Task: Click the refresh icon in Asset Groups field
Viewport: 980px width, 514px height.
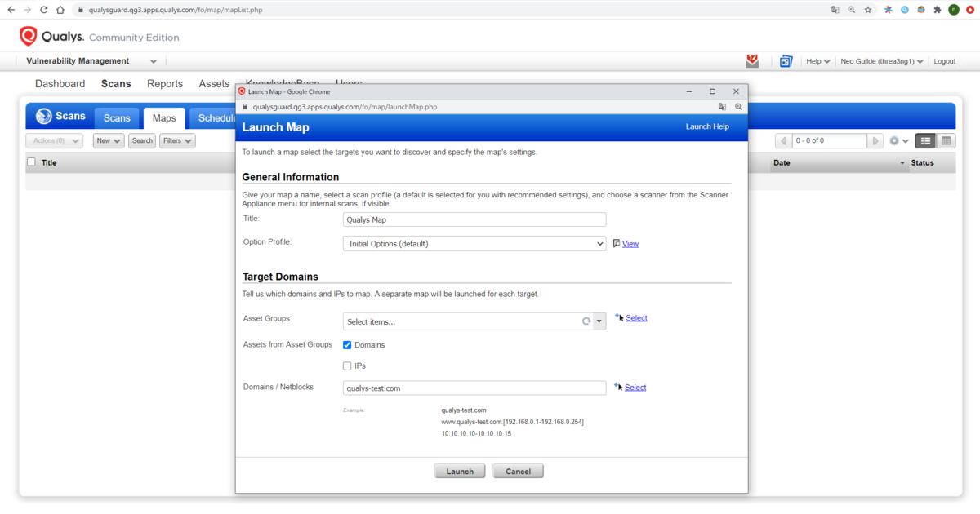Action: 586,321
